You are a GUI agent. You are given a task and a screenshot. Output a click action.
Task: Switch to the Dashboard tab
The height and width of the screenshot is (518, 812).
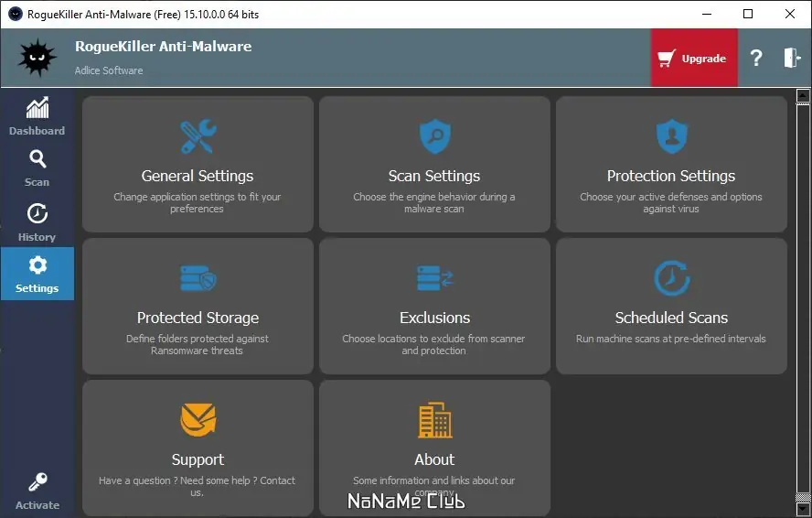37,116
